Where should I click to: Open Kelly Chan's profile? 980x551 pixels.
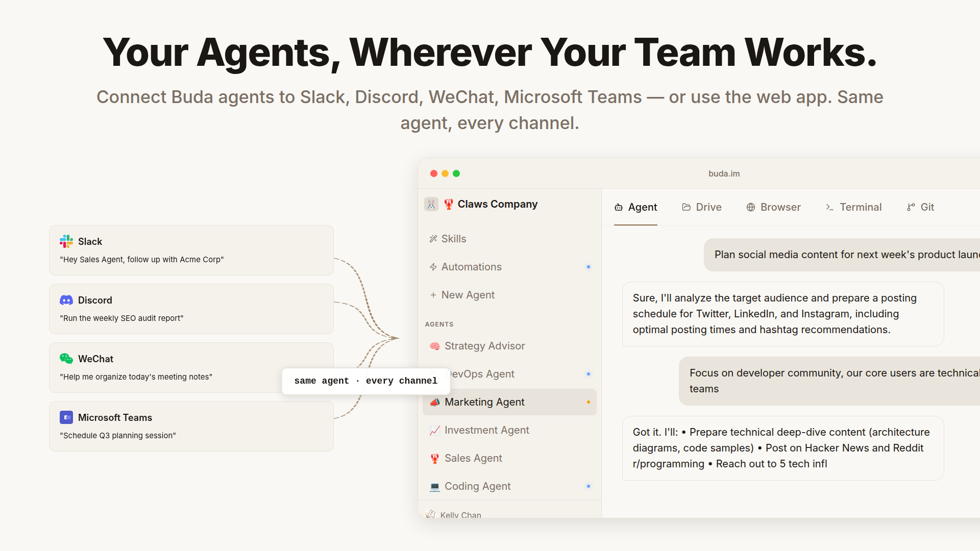pyautogui.click(x=460, y=515)
